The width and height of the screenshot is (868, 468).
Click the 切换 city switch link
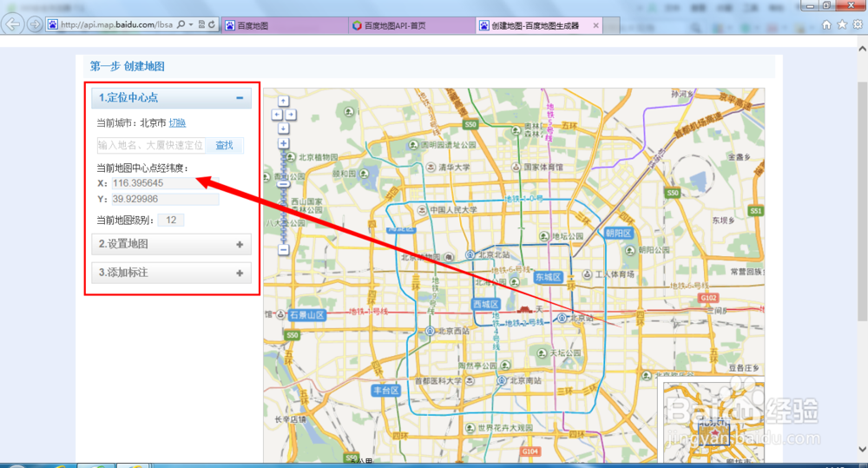click(x=177, y=123)
